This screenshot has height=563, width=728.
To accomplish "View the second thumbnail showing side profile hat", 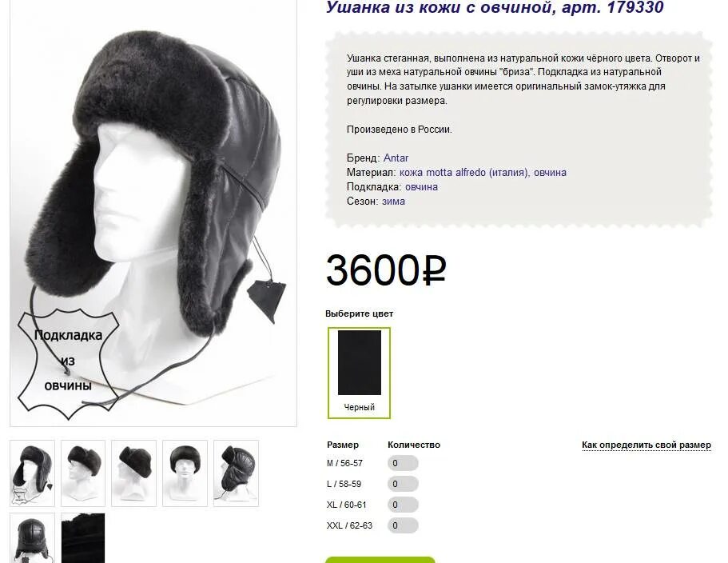I will point(83,473).
